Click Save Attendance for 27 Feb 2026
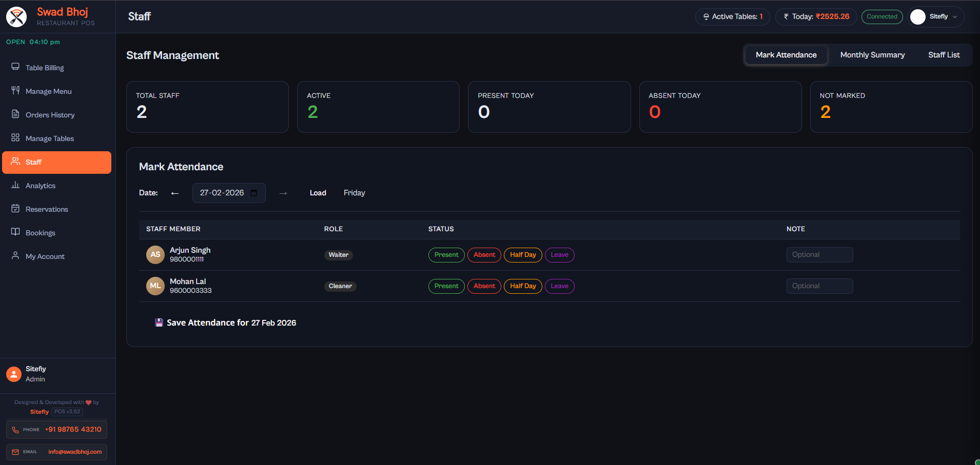The width and height of the screenshot is (980, 465). (x=226, y=322)
